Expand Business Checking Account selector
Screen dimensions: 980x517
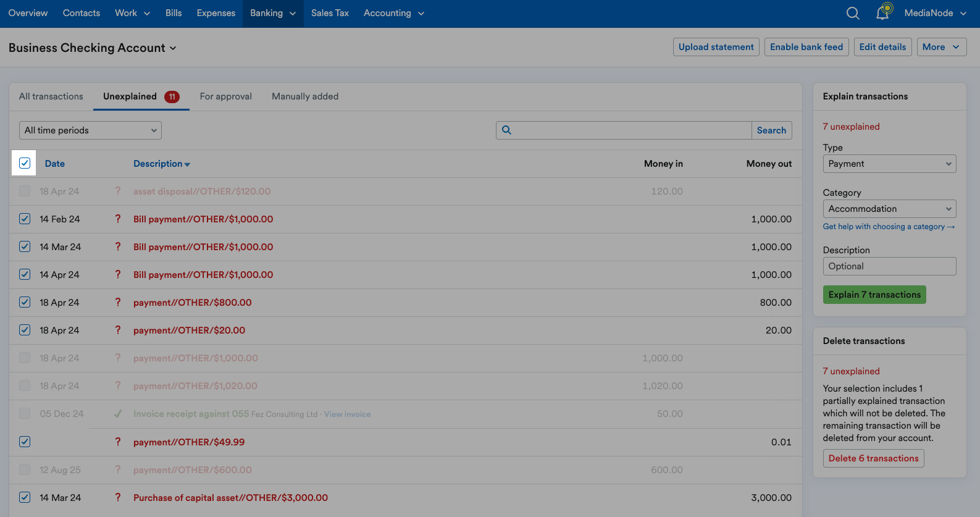coord(93,48)
